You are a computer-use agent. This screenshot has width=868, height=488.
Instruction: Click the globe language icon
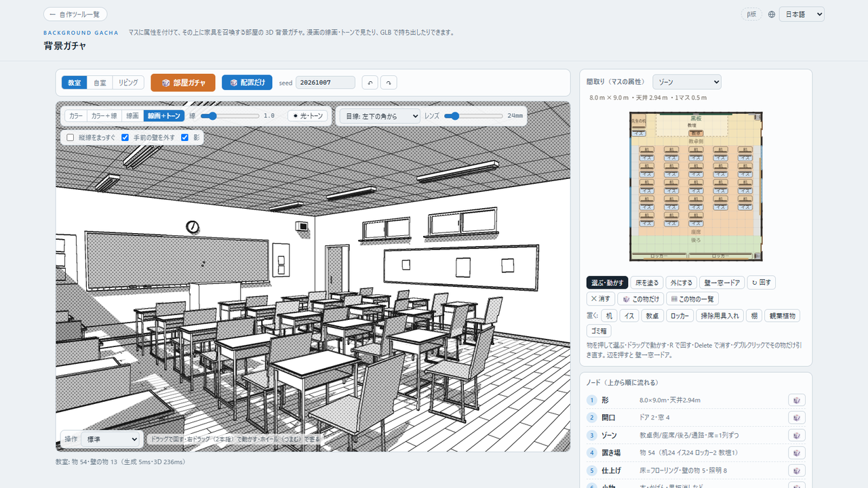coord(772,14)
